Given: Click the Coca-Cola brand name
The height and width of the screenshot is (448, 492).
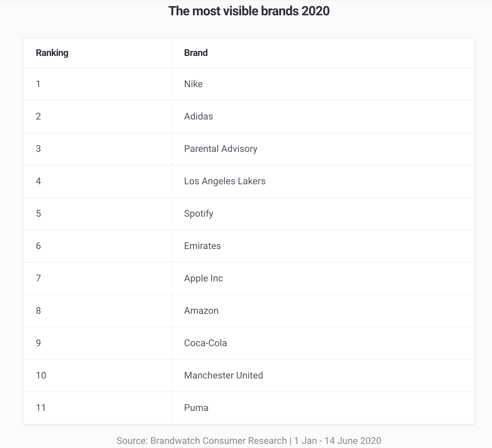Looking at the screenshot, I should pyautogui.click(x=206, y=343).
